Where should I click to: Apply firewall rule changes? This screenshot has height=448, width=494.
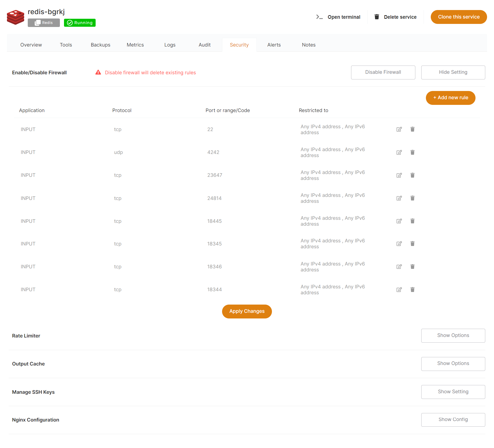247,311
